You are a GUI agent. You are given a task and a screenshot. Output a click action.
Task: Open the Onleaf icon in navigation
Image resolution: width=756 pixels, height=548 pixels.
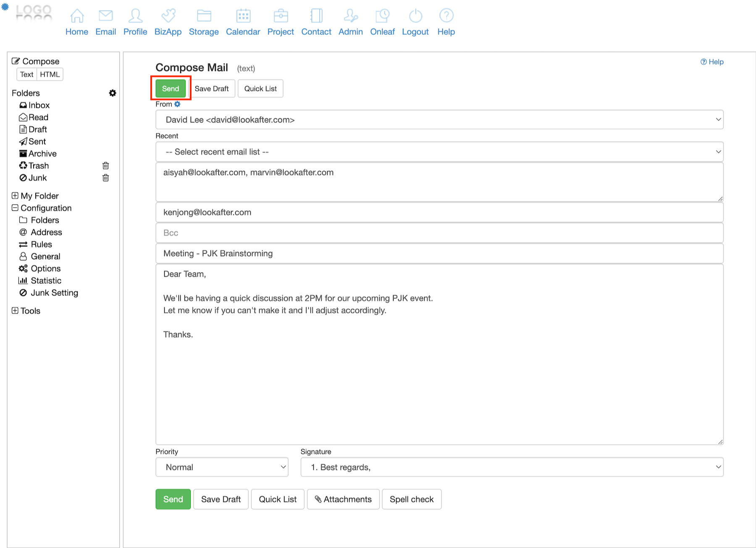382,16
